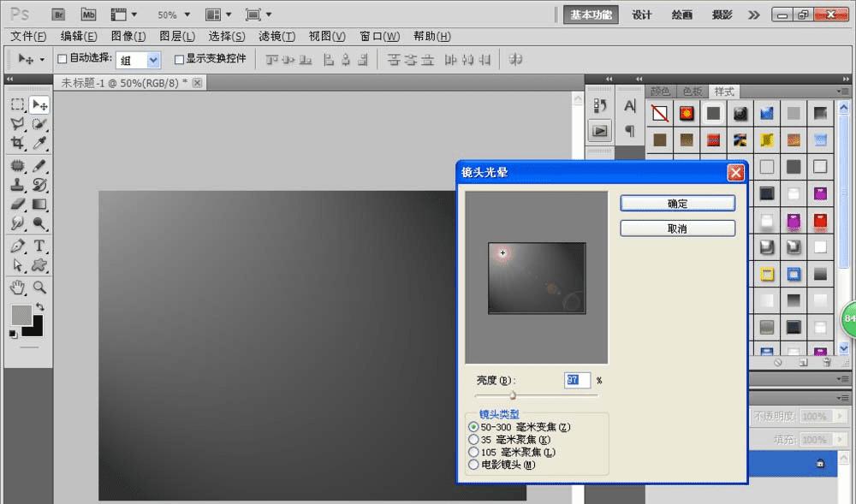Select the Crop tool
The width and height of the screenshot is (856, 504).
[x=17, y=144]
